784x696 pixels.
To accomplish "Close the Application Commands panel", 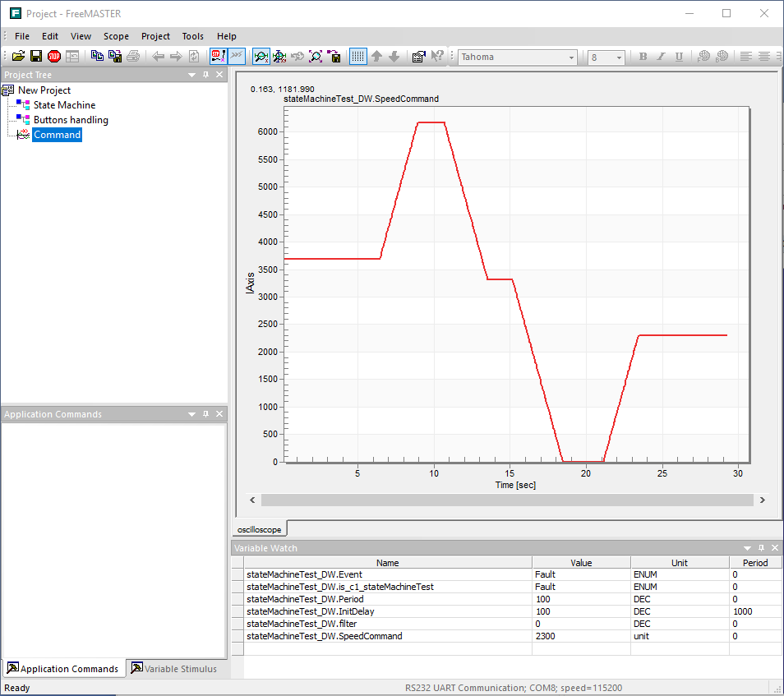I will point(219,414).
